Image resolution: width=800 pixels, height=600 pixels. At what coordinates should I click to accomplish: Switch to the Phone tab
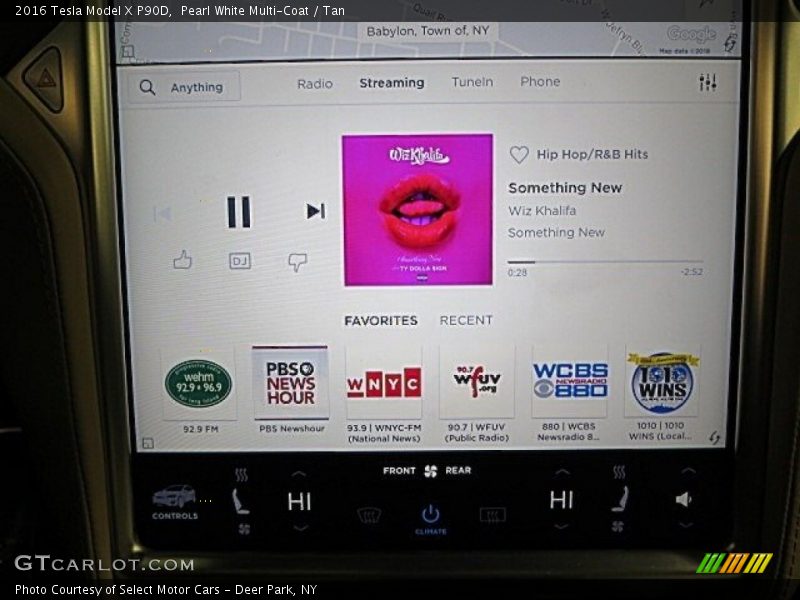click(x=540, y=81)
